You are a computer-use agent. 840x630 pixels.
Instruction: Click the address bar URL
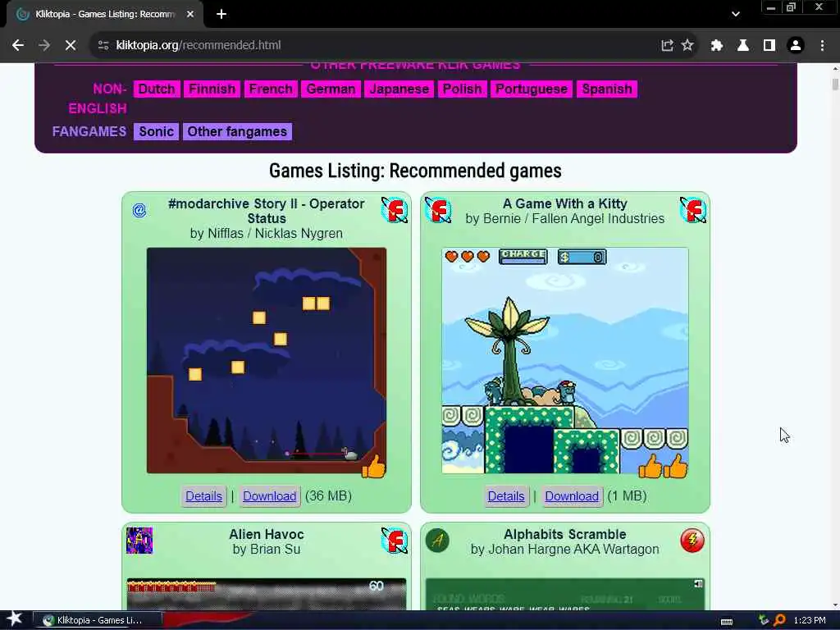coord(199,46)
